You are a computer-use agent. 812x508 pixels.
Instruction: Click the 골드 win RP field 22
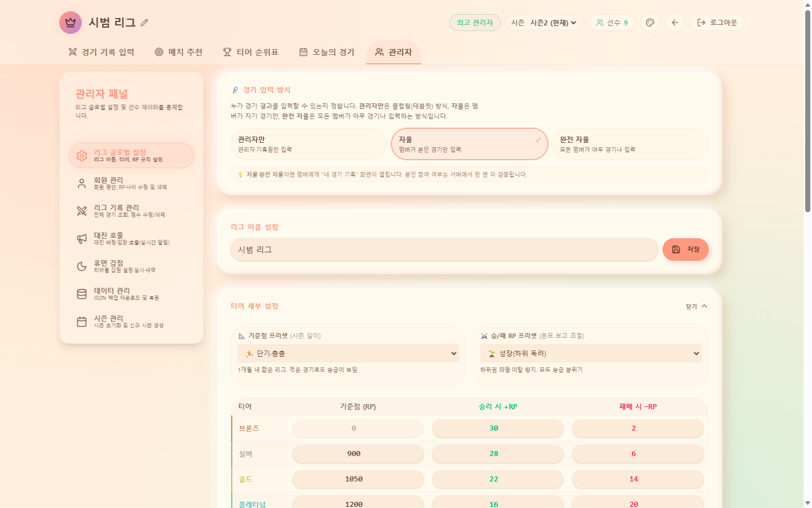click(498, 479)
